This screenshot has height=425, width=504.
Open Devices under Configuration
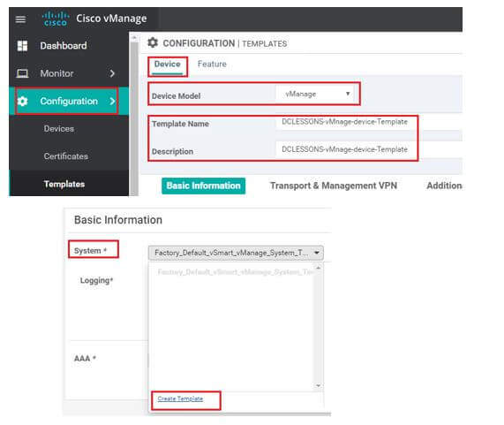pos(59,129)
